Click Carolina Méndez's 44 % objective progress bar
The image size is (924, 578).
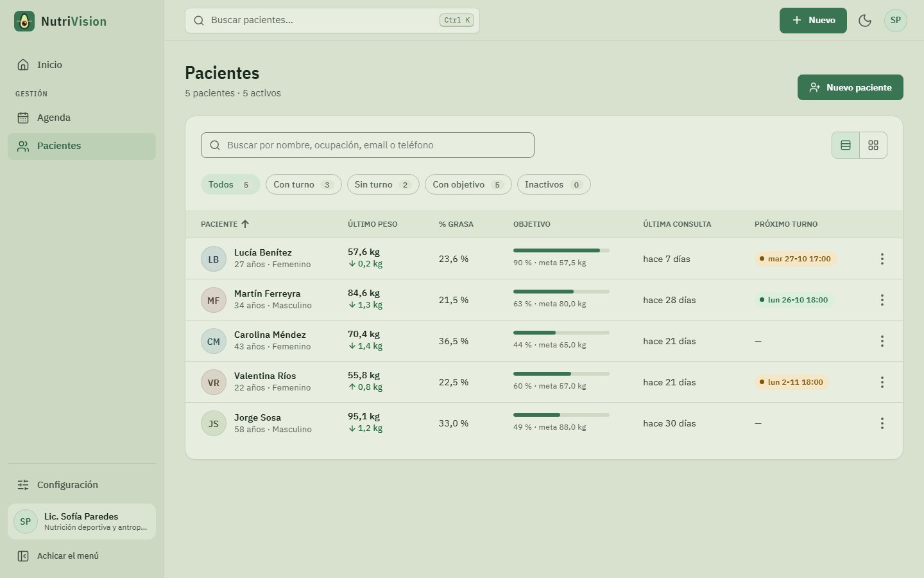tap(561, 333)
